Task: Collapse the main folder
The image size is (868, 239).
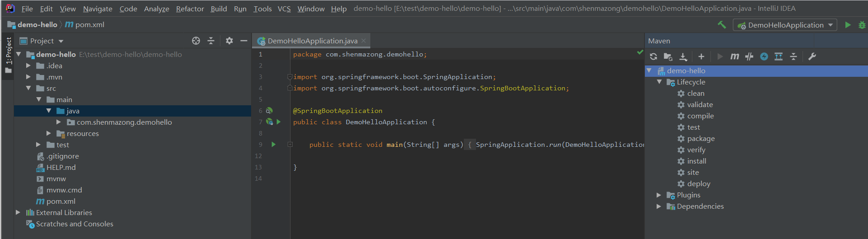Action: [38, 99]
